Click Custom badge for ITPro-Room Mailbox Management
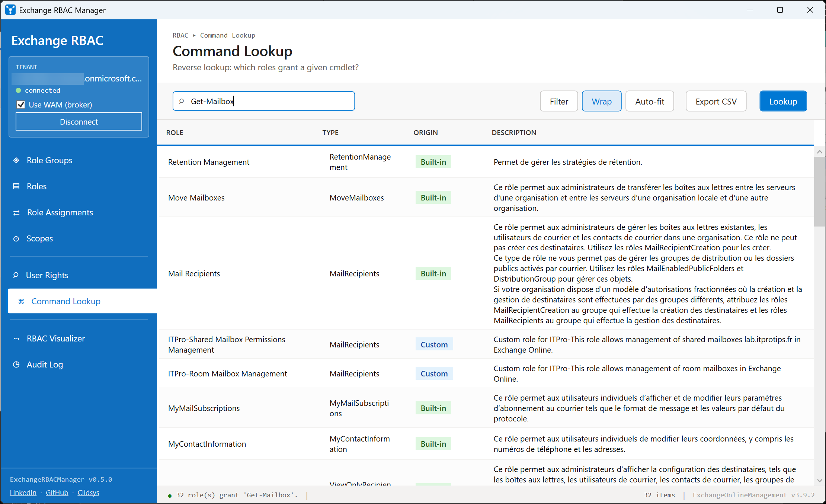The width and height of the screenshot is (826, 504). tap(434, 373)
